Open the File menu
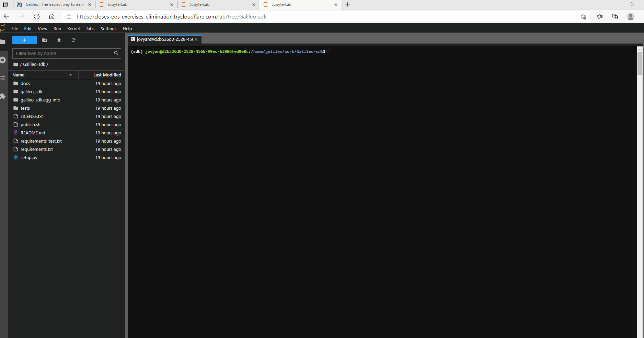 pyautogui.click(x=14, y=29)
